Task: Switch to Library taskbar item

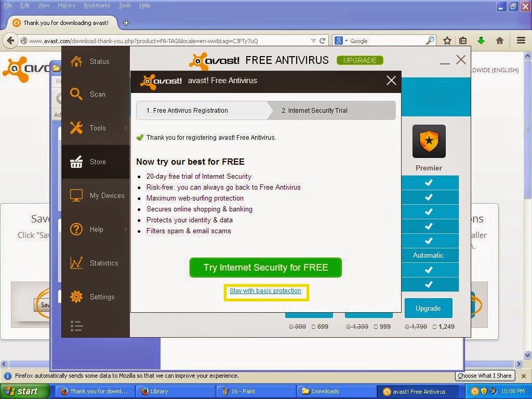Action: [x=176, y=391]
